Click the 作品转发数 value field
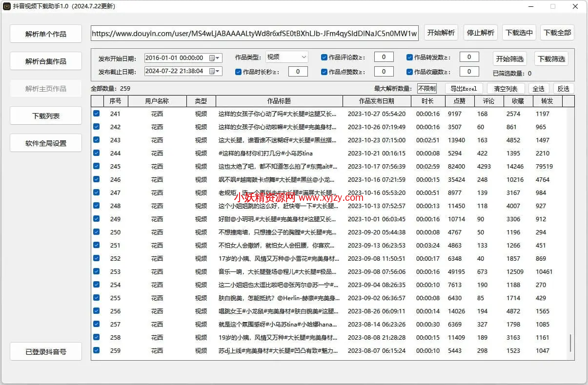 click(x=469, y=57)
